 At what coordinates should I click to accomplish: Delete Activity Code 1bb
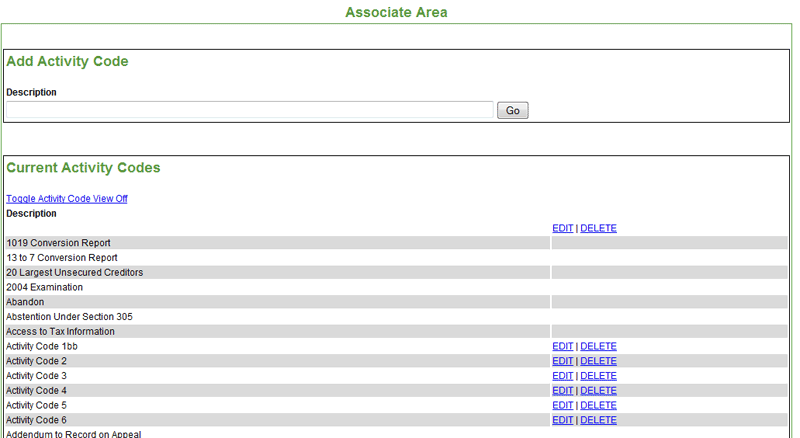(598, 346)
